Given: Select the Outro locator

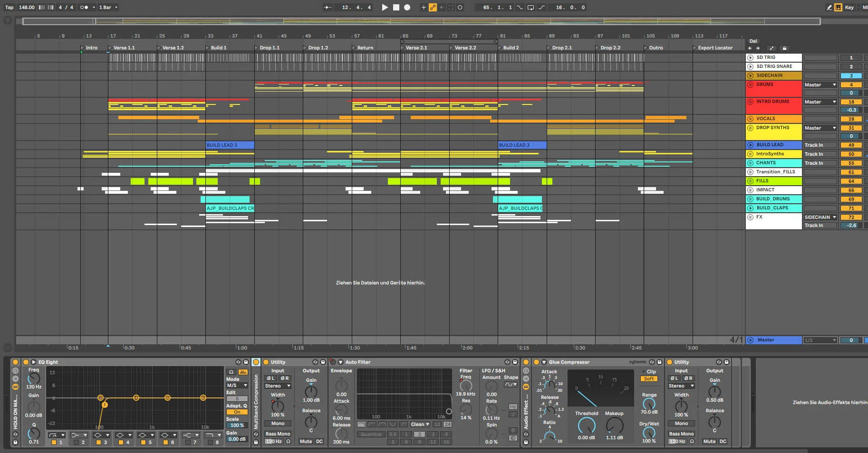Looking at the screenshot, I should pyautogui.click(x=654, y=47).
